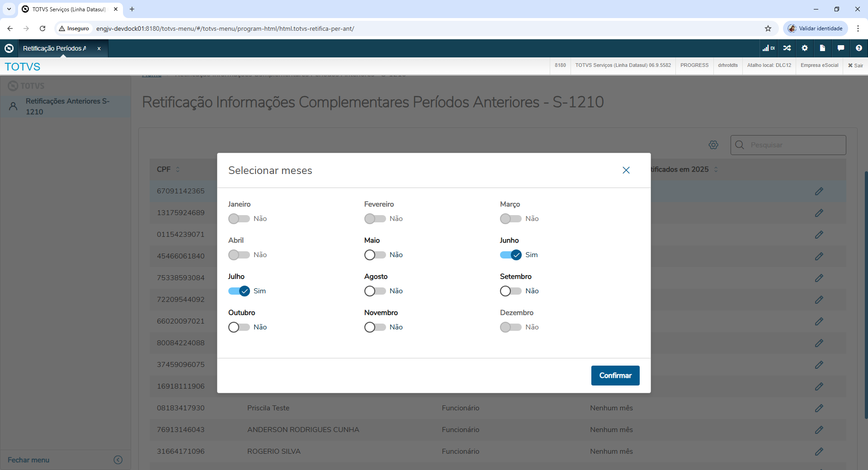Click the pencil icon for Priscila Teste
Viewport: 868px width, 470px height.
(819, 408)
